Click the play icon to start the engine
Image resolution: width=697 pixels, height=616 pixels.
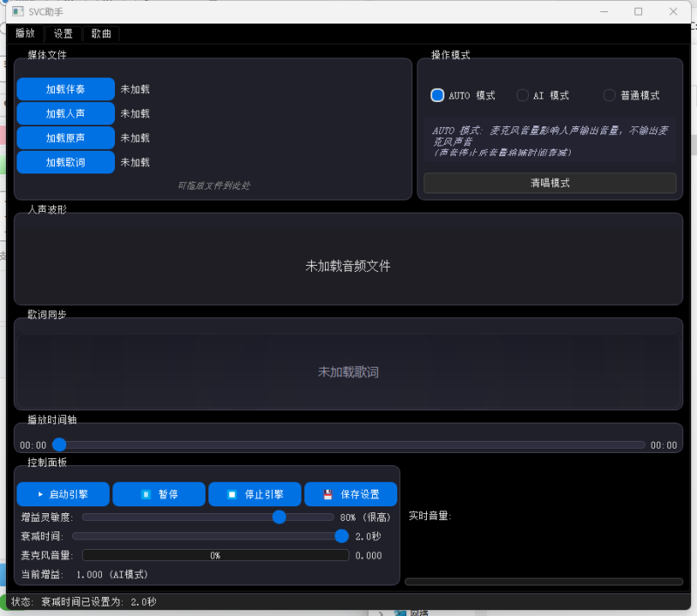coord(41,494)
